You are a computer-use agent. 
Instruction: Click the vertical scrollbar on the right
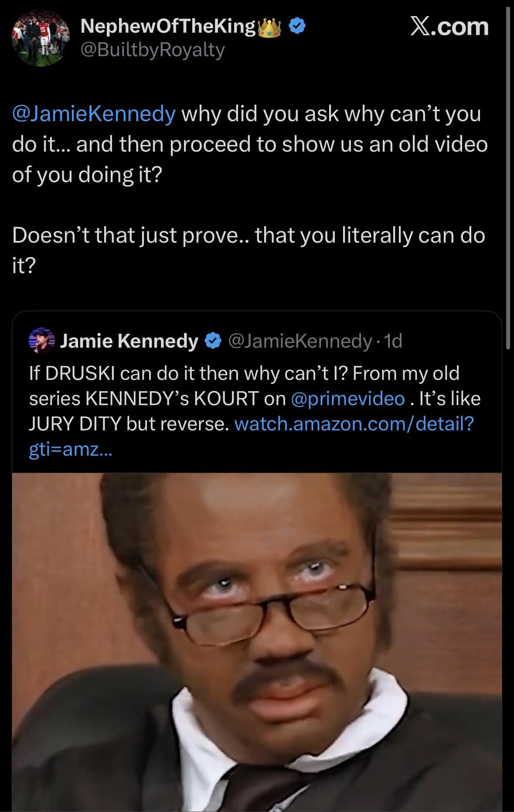pos(507,174)
